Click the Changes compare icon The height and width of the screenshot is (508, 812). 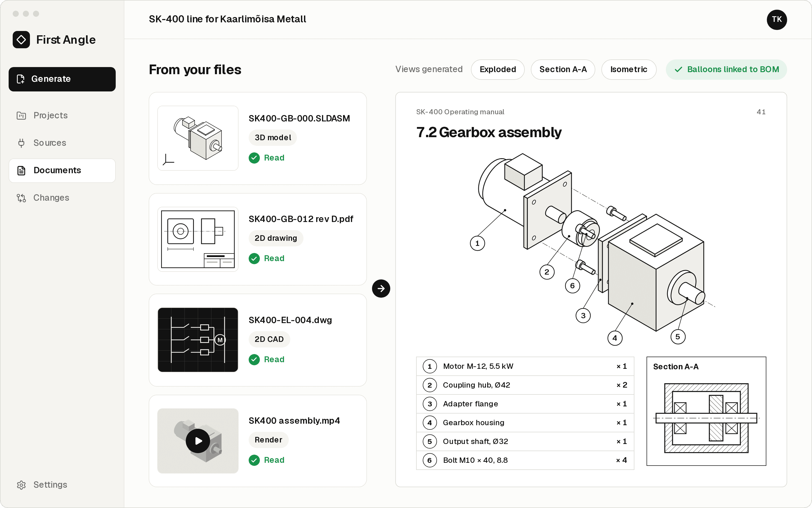point(22,198)
